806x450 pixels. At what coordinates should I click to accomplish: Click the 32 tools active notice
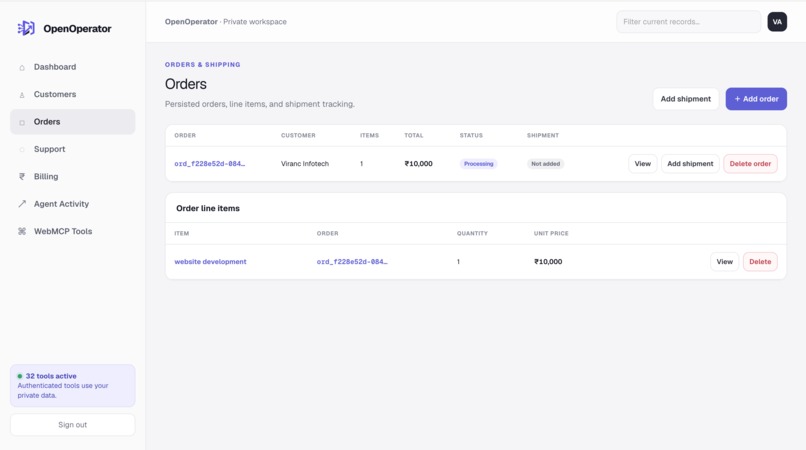pyautogui.click(x=72, y=386)
